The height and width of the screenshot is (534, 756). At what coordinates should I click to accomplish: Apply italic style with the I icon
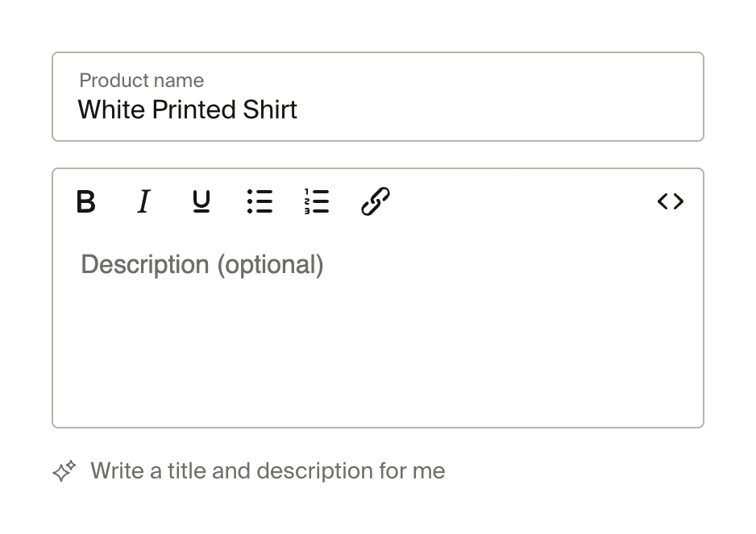pyautogui.click(x=143, y=201)
